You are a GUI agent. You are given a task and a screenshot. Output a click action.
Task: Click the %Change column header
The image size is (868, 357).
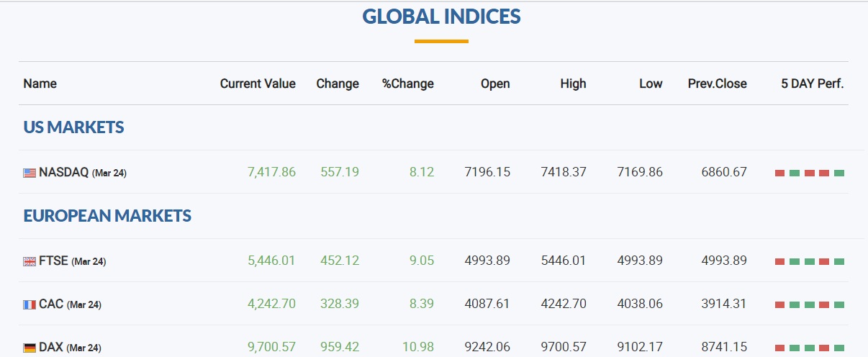point(408,83)
